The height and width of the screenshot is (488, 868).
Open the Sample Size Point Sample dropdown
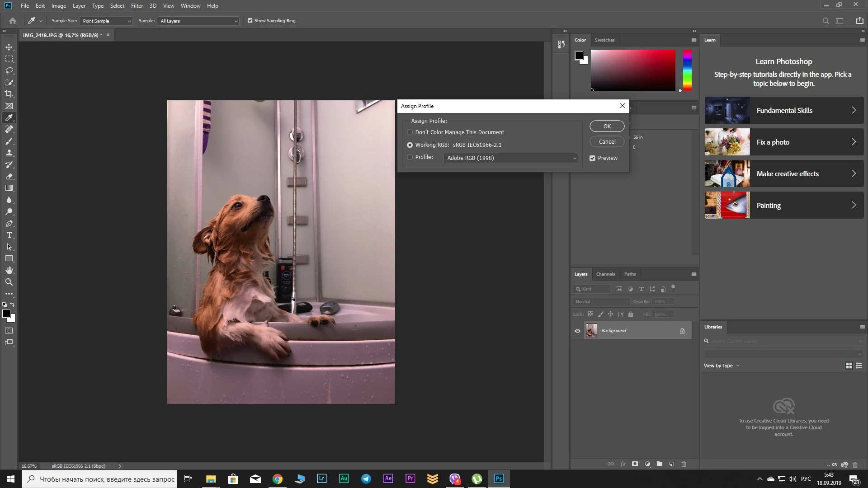pos(106,21)
